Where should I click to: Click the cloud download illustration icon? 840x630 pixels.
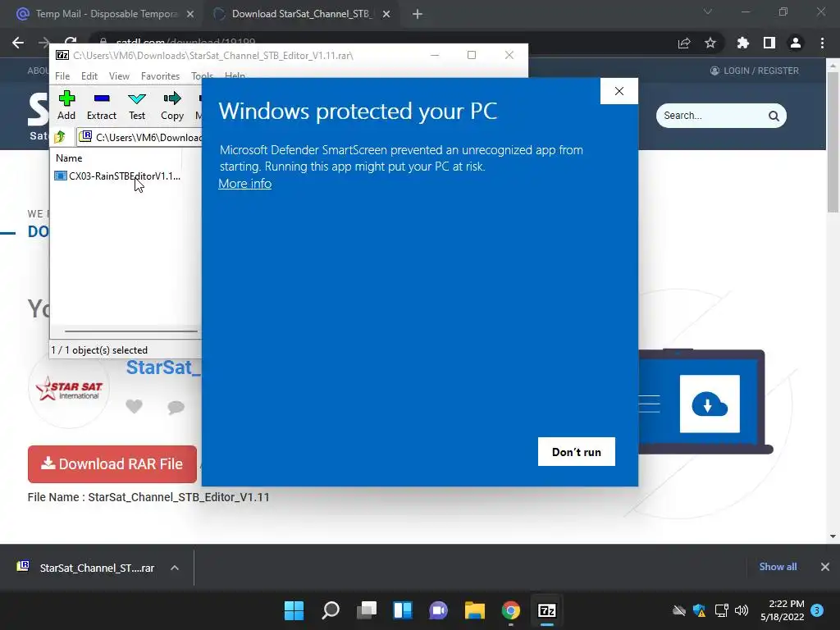coord(710,404)
